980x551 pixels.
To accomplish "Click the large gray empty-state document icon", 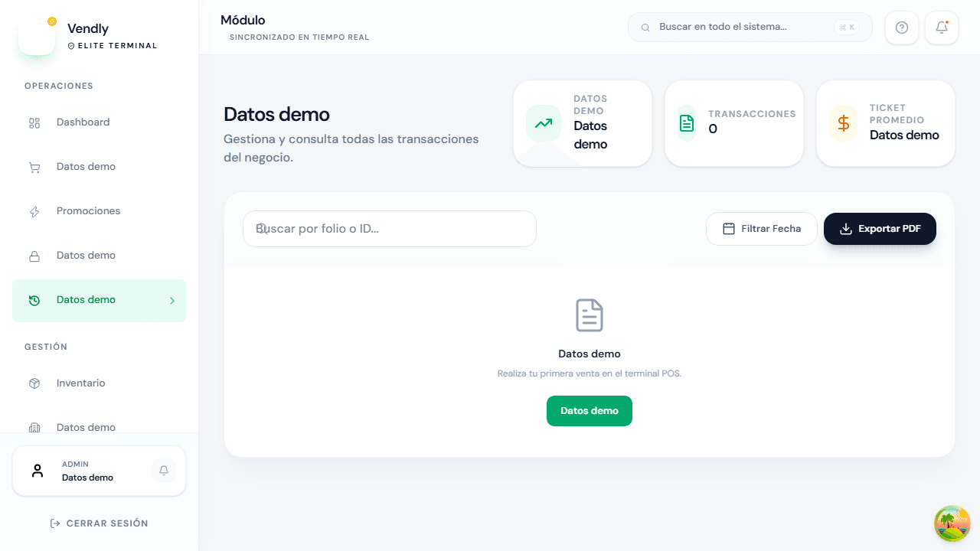I will pos(590,315).
